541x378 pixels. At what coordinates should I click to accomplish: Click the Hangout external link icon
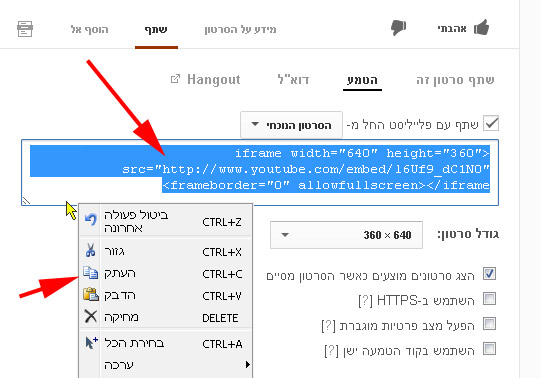pyautogui.click(x=175, y=79)
